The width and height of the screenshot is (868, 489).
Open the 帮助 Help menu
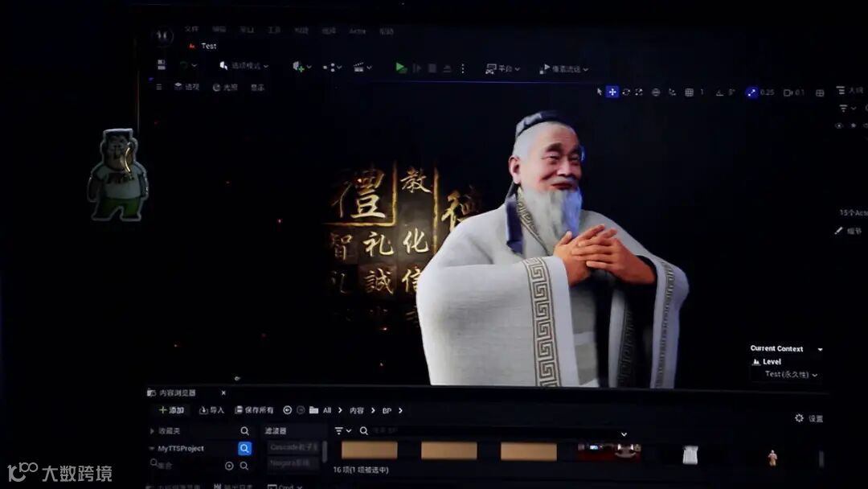[x=387, y=31]
